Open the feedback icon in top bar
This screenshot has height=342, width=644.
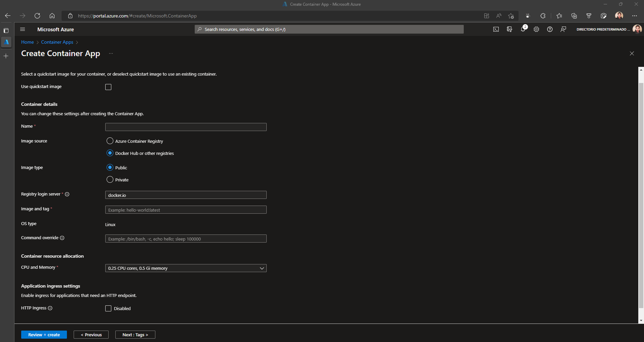click(564, 29)
